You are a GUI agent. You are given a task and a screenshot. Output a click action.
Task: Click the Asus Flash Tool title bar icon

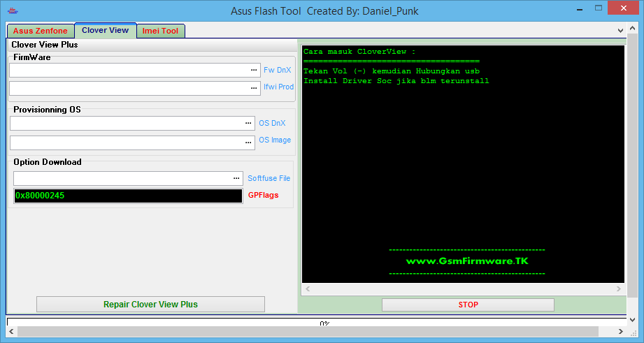[x=13, y=10]
